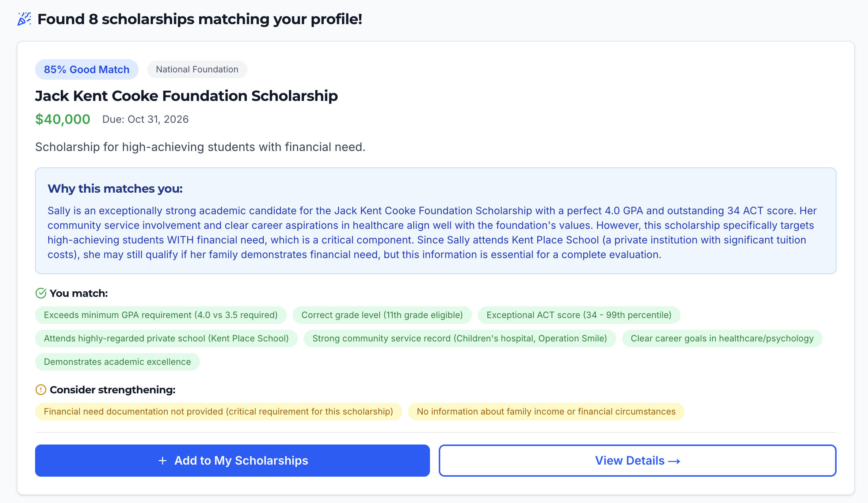Click the "National Foundation" tag

[x=197, y=69]
